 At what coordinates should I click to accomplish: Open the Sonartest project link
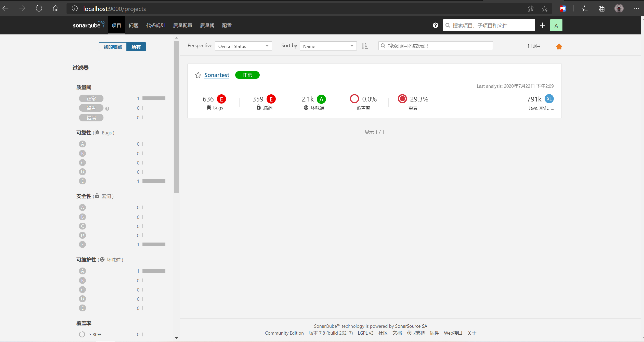tap(216, 75)
